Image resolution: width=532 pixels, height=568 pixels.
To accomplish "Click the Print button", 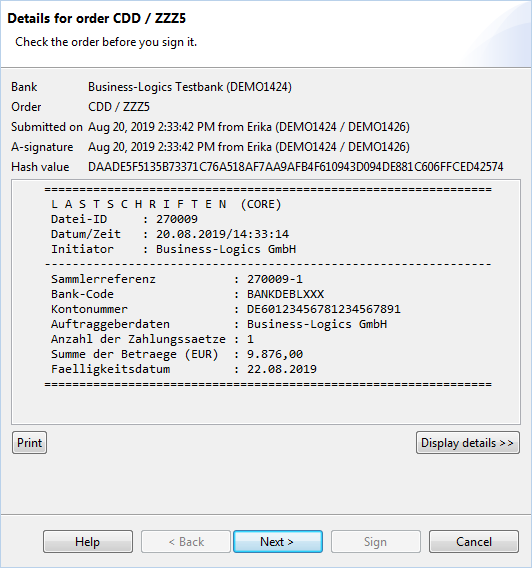I will (x=29, y=442).
